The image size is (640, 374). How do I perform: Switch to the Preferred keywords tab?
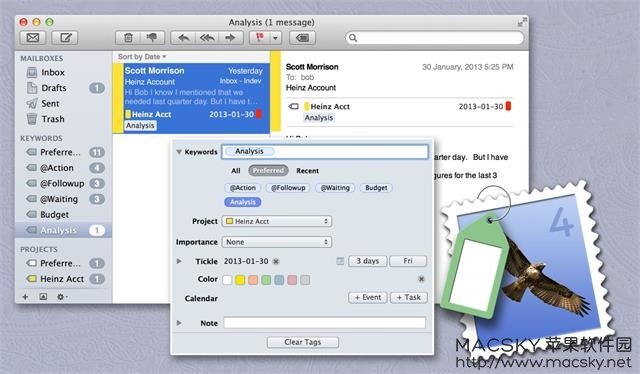click(x=268, y=171)
